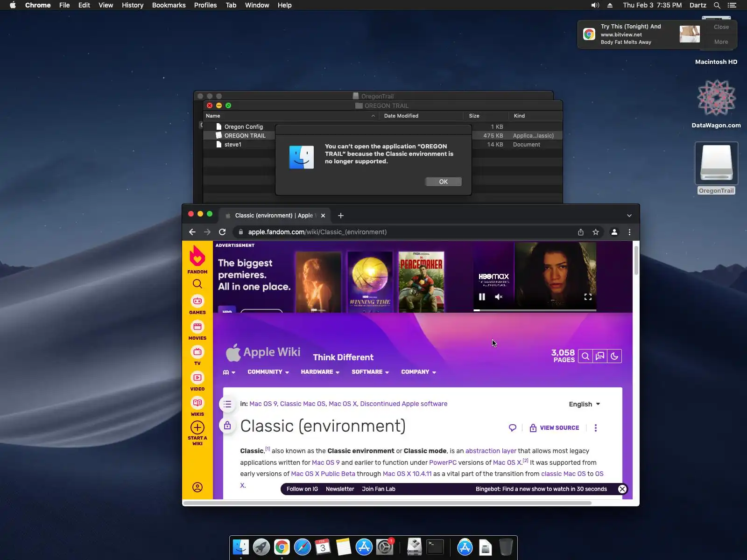
Task: Open the Video section in Fandom sidebar
Action: coord(197,381)
